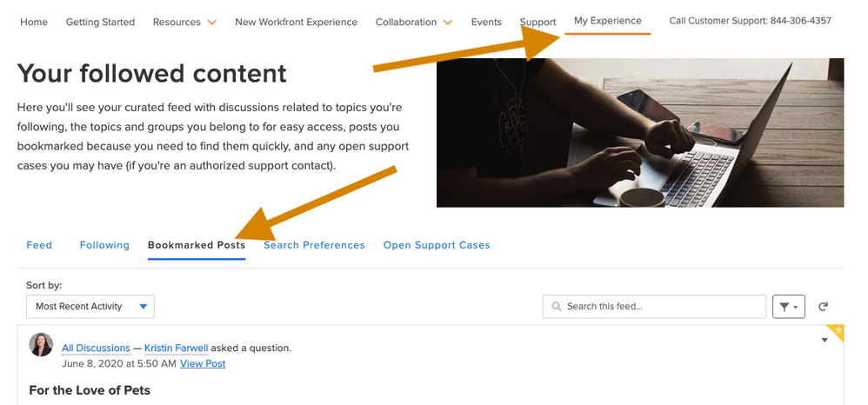This screenshot has height=405, width=868.
Task: Click the yellow bookmark star corner
Action: coord(837,331)
